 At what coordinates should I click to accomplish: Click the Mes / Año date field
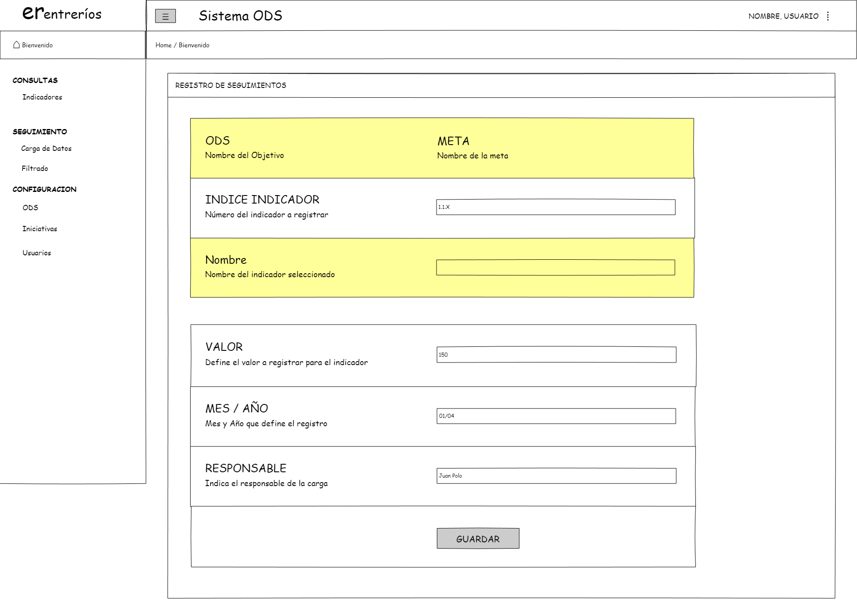pos(556,416)
